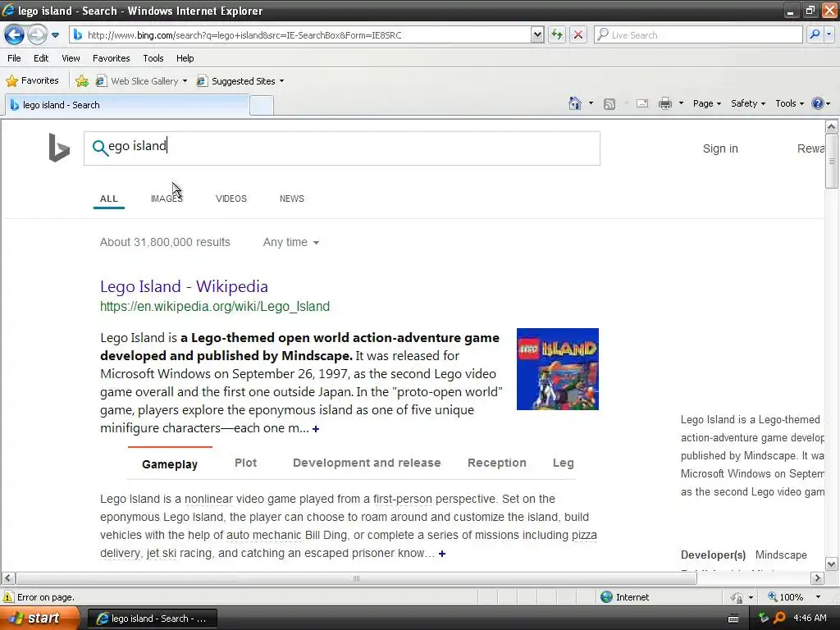The width and height of the screenshot is (840, 630).
Task: Expand the Wikipedia snippet plus sign
Action: tap(316, 428)
